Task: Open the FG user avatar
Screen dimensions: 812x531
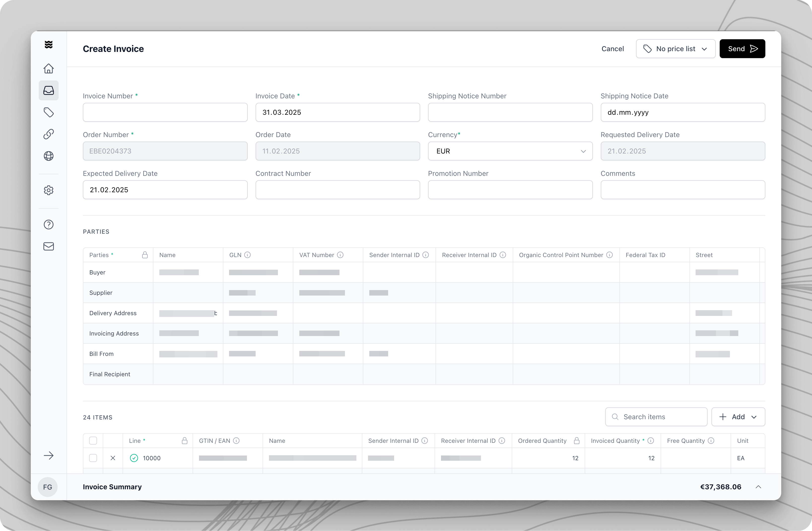Action: click(48, 487)
